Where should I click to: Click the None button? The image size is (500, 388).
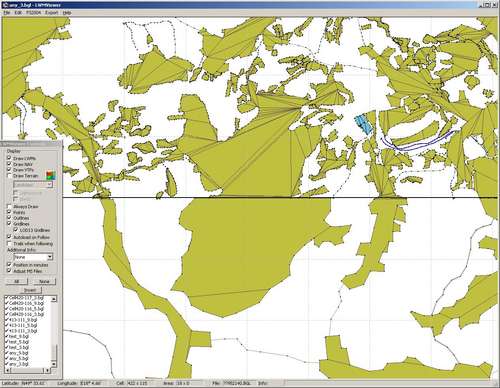pos(44,281)
